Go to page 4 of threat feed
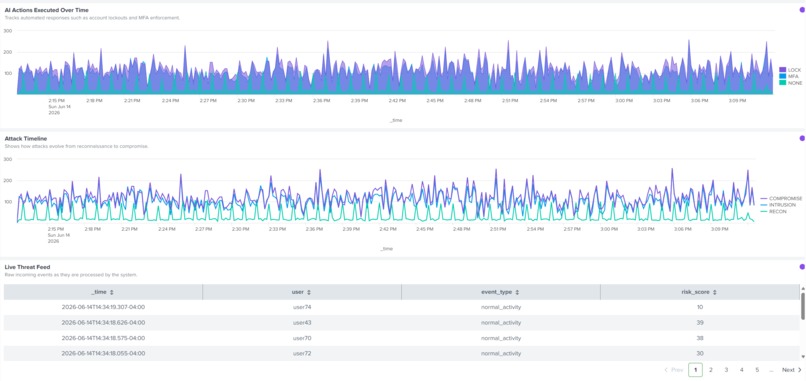The width and height of the screenshot is (806, 381). coord(742,370)
